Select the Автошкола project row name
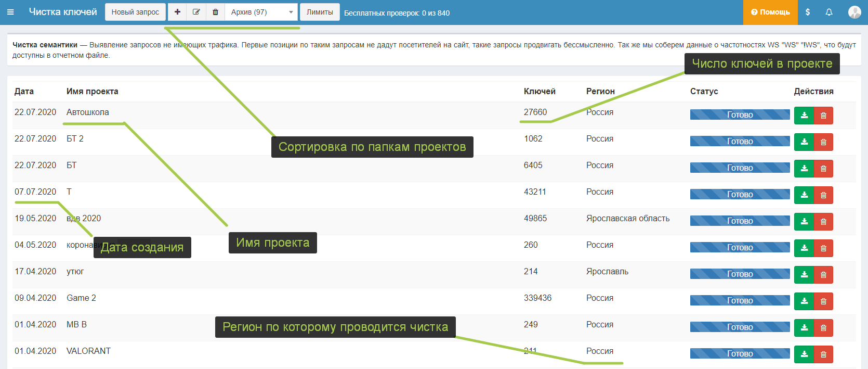The image size is (868, 369). tap(88, 112)
